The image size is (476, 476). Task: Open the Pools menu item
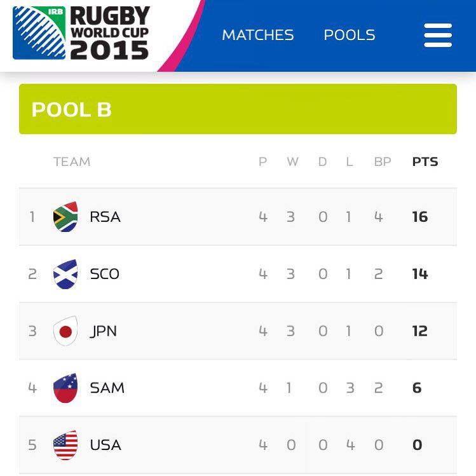click(x=350, y=35)
